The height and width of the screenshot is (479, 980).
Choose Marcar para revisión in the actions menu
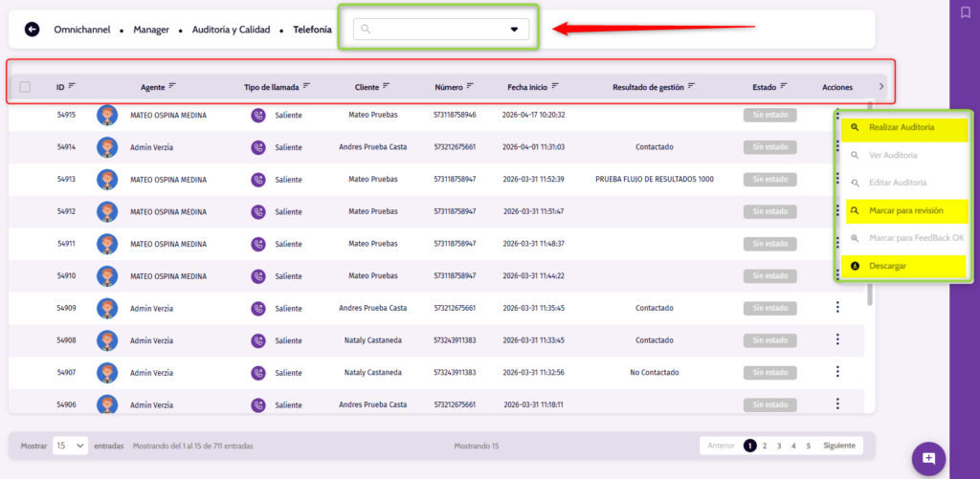pyautogui.click(x=905, y=210)
